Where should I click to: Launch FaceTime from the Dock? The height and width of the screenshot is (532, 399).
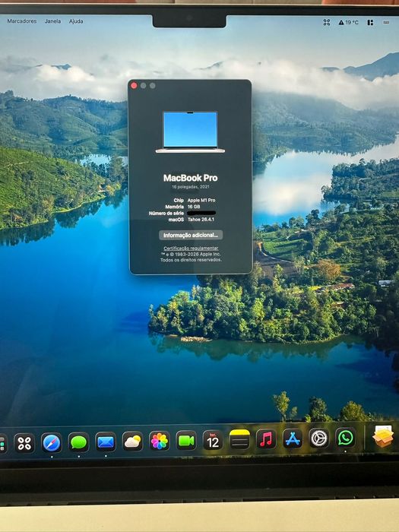[x=186, y=440]
